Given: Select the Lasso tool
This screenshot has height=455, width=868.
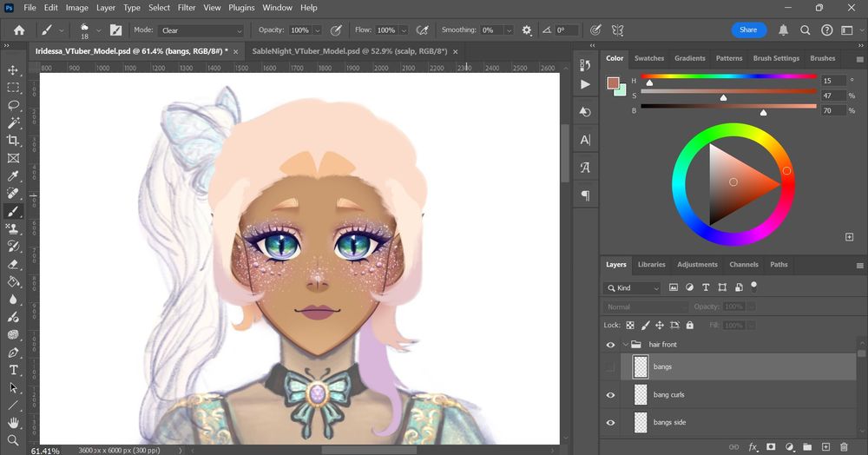Looking at the screenshot, I should [x=13, y=105].
